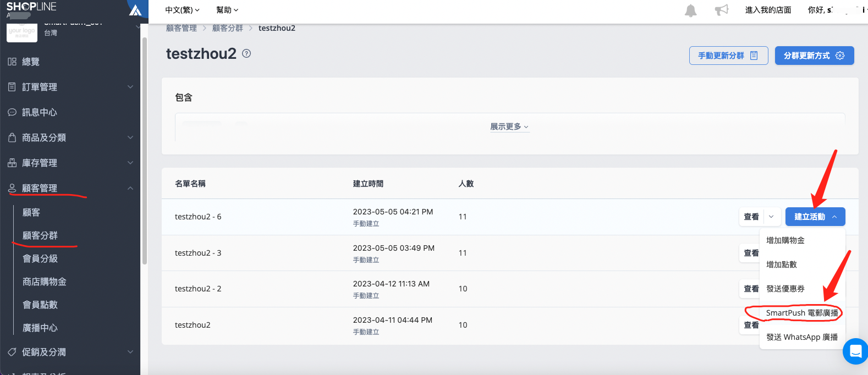
Task: Expand the 訂單管理 sidebar menu
Action: 130,87
